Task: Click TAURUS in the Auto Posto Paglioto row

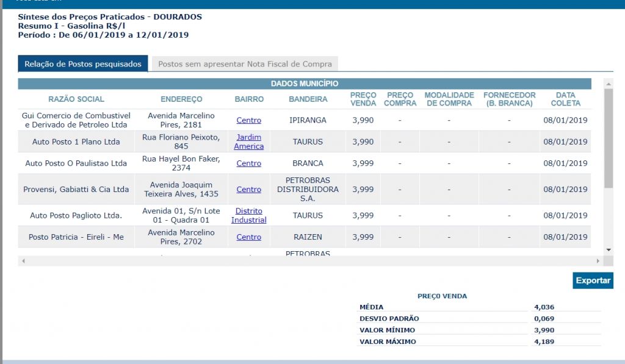Action: (308, 215)
